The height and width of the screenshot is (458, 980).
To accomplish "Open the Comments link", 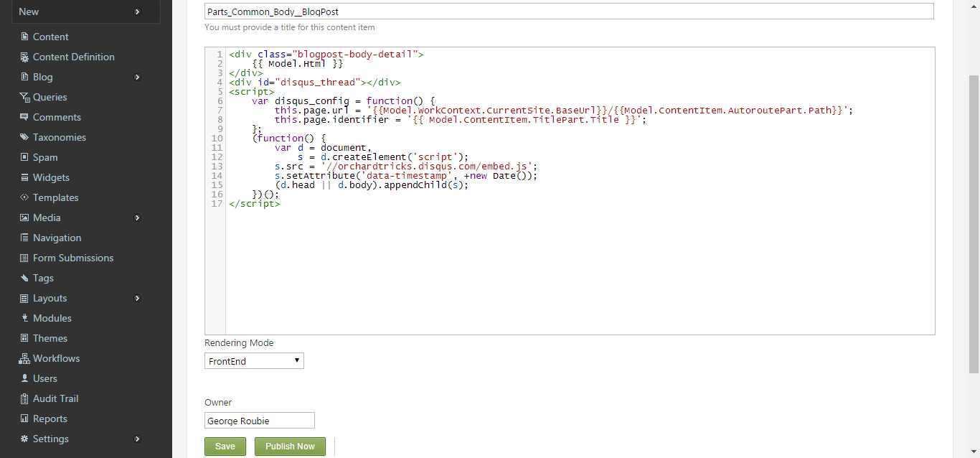I will click(57, 117).
